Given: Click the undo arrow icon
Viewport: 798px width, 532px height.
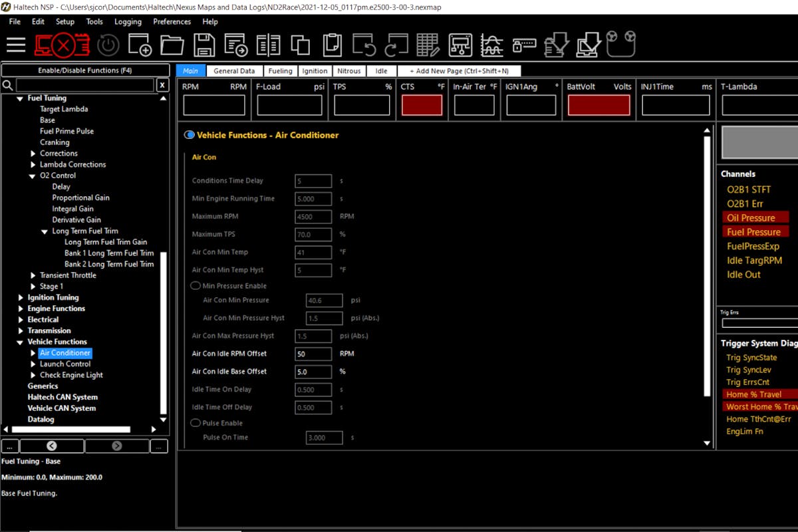Looking at the screenshot, I should point(364,45).
